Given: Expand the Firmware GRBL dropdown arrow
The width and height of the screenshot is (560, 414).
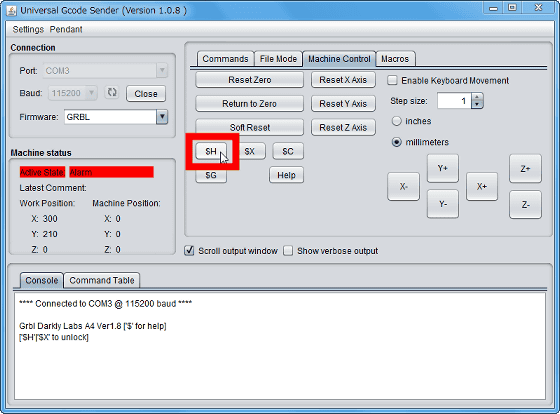Looking at the screenshot, I should (x=162, y=117).
